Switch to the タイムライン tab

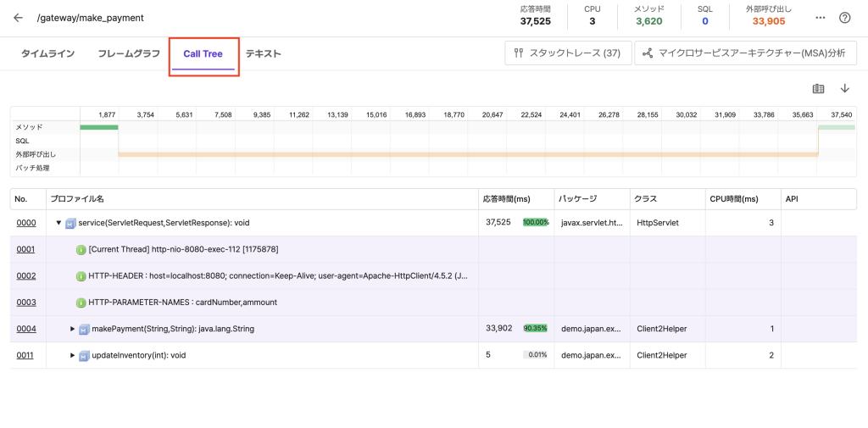point(47,54)
